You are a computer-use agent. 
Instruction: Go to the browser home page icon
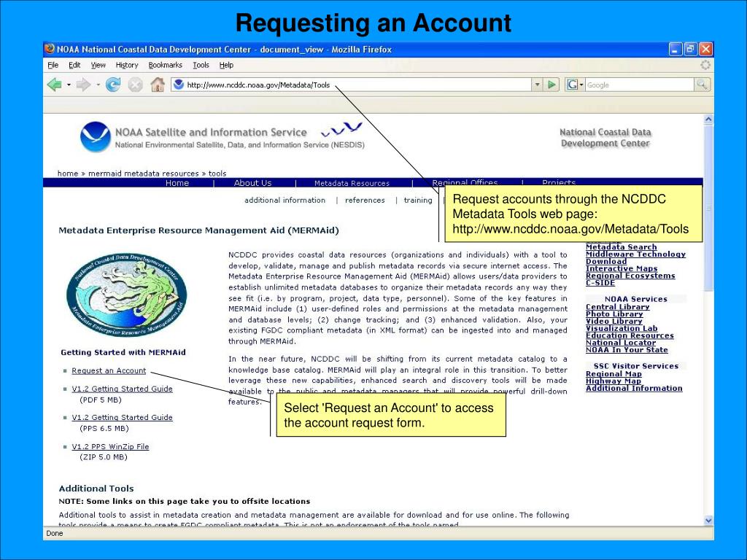(158, 85)
